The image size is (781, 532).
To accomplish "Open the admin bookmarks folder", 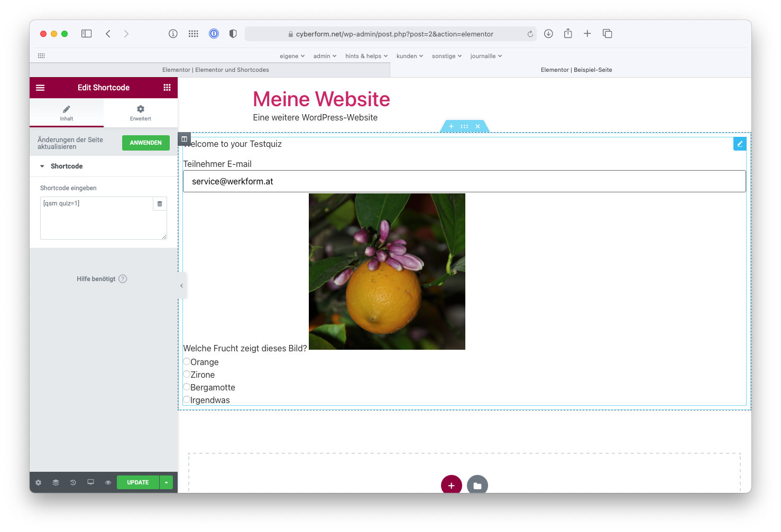I will (325, 56).
